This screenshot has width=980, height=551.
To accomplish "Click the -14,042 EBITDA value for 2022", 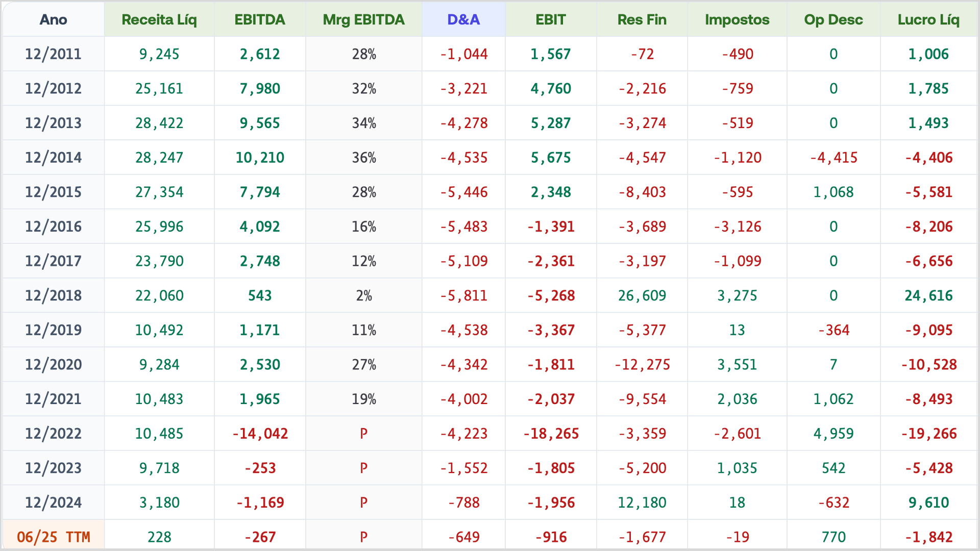I will point(260,434).
